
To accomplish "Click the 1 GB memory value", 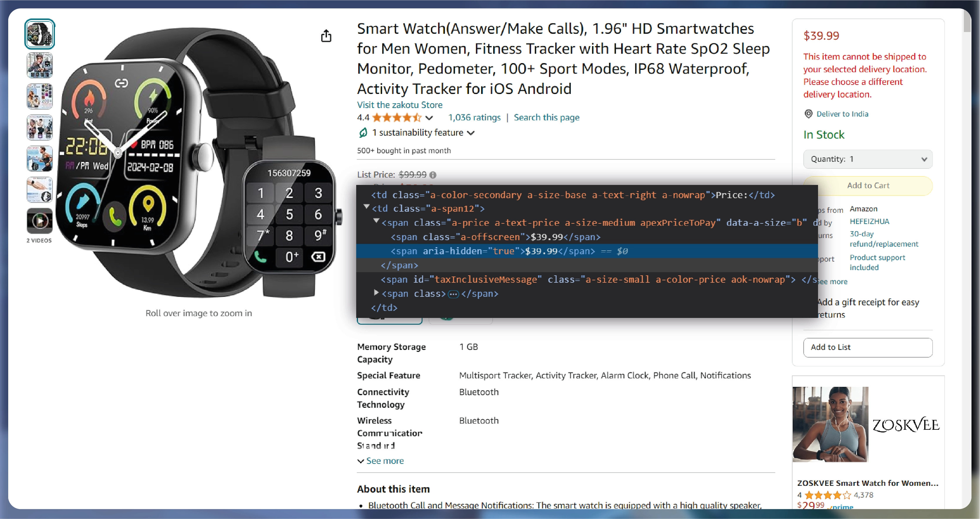I will 468,347.
